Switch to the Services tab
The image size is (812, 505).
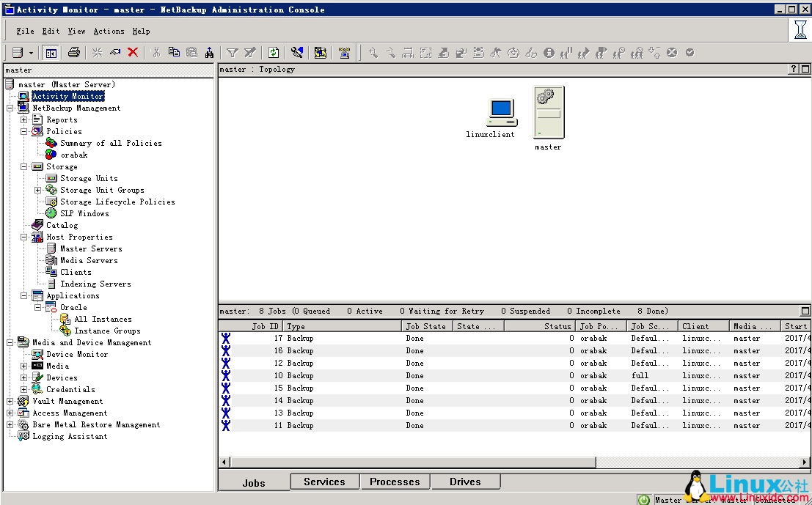click(x=324, y=482)
